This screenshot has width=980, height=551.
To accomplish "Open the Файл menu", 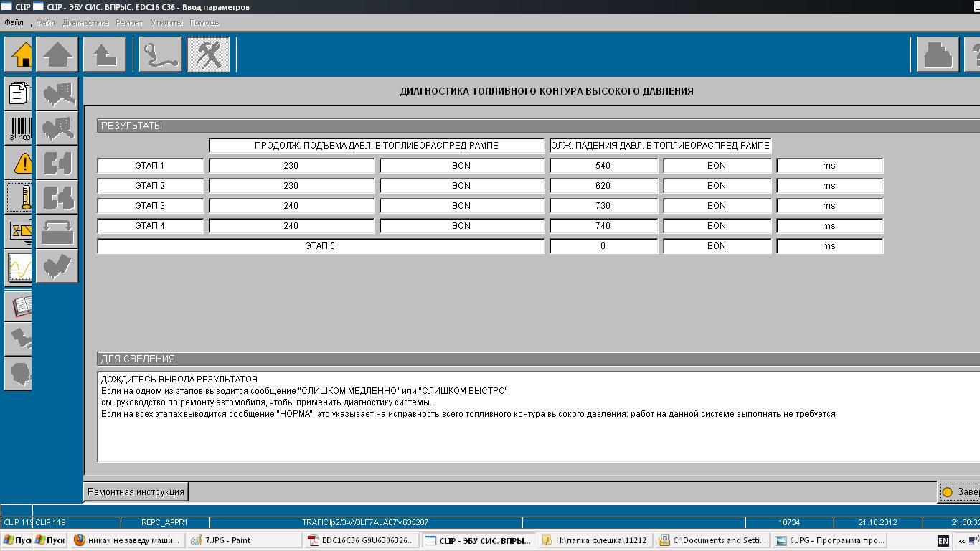I will (14, 22).
